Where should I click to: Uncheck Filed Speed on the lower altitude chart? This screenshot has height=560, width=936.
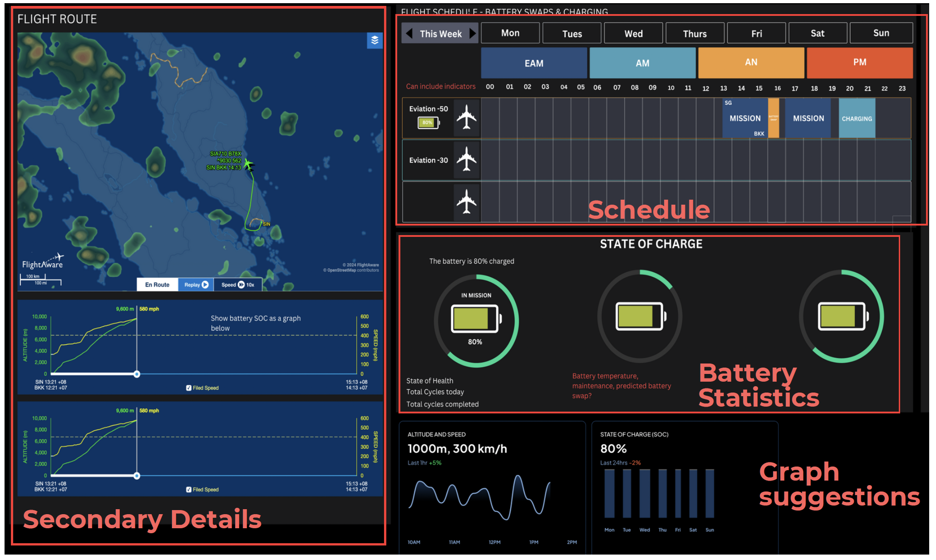(x=189, y=489)
